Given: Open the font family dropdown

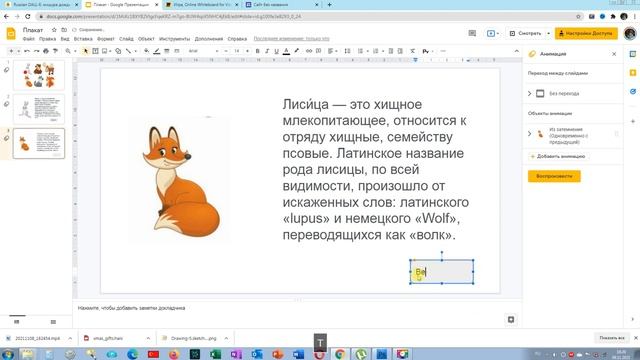Looking at the screenshot, I should tap(203, 51).
